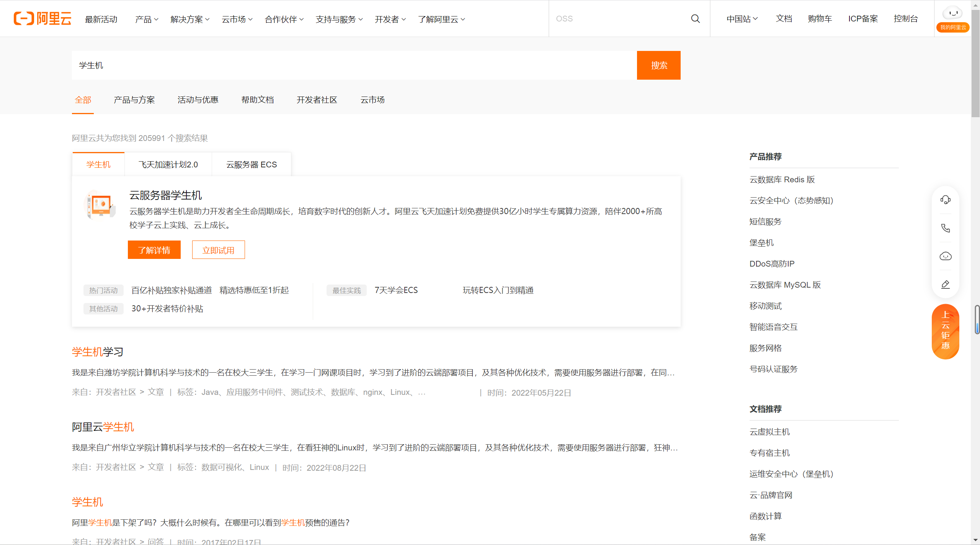Click the pencil feedback icon
Viewport: 980px width, 545px height.
pyautogui.click(x=945, y=285)
